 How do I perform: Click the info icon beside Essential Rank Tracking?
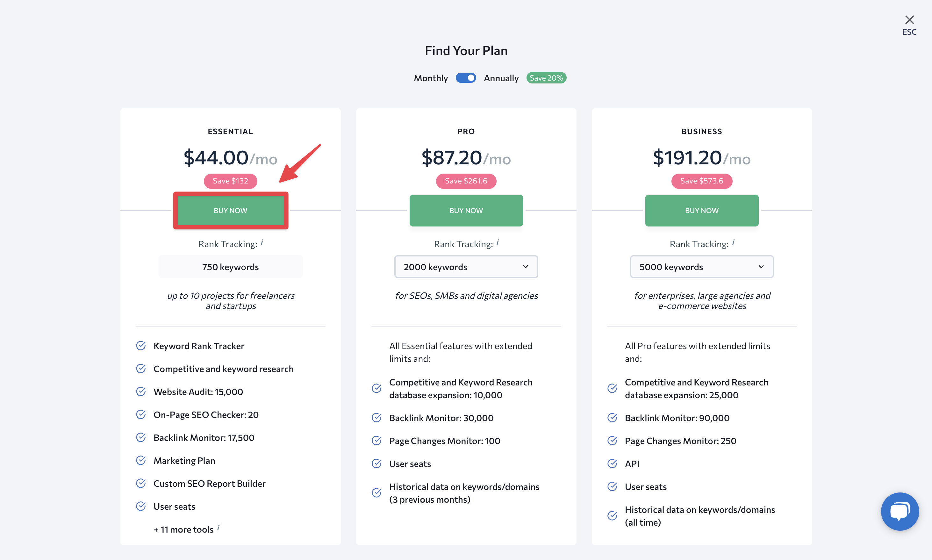(262, 242)
